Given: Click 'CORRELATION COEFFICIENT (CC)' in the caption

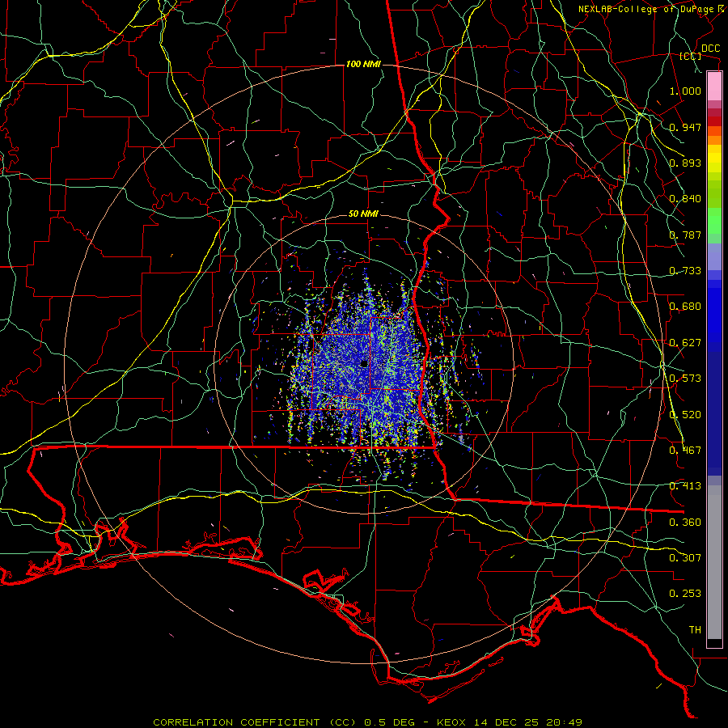Looking at the screenshot, I should [x=255, y=722].
